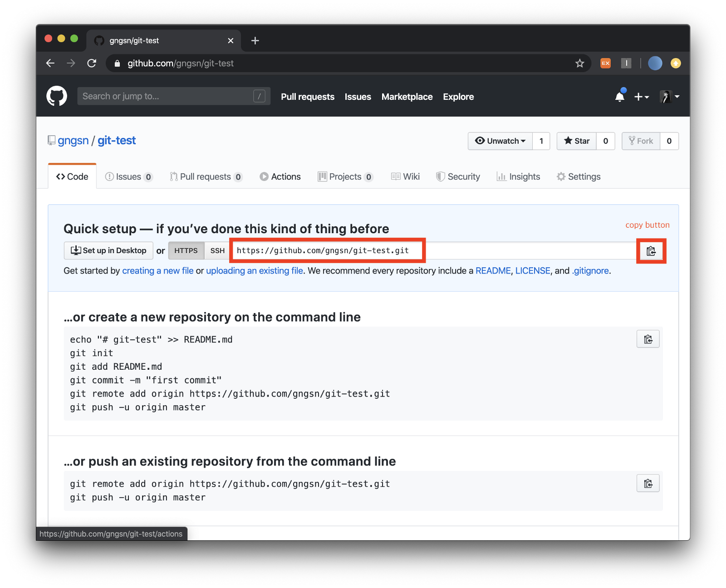Open the README link
Viewport: 726px width, 588px height.
coord(493,271)
